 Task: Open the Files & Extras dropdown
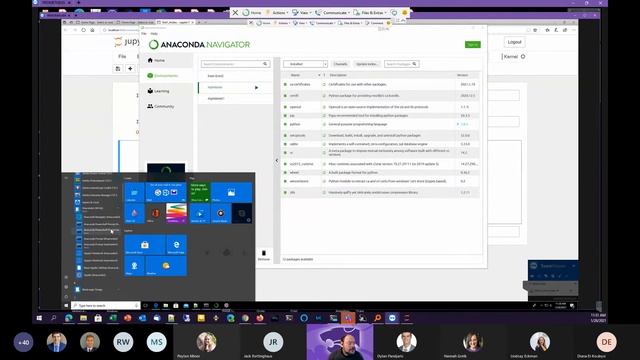[x=370, y=13]
